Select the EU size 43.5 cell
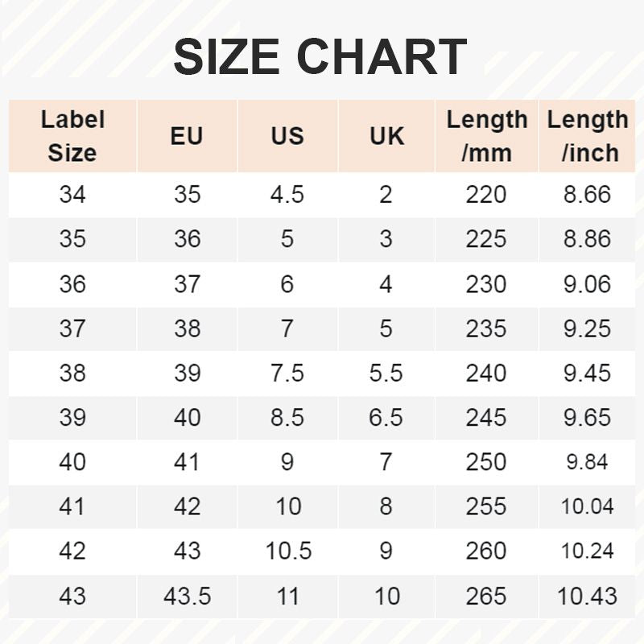 187,597
